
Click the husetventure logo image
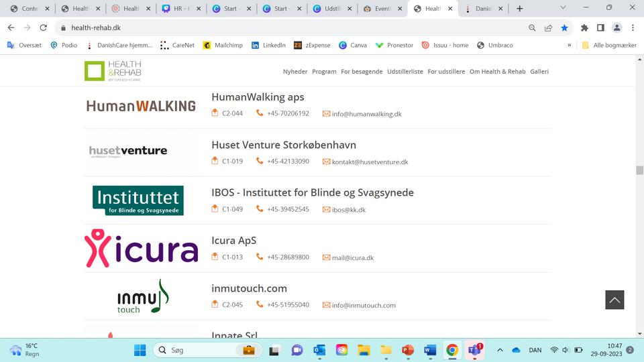click(127, 151)
